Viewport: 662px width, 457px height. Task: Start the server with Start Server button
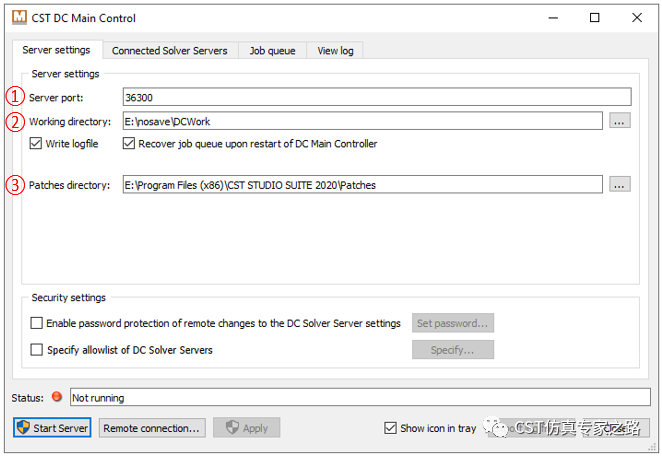(52, 428)
